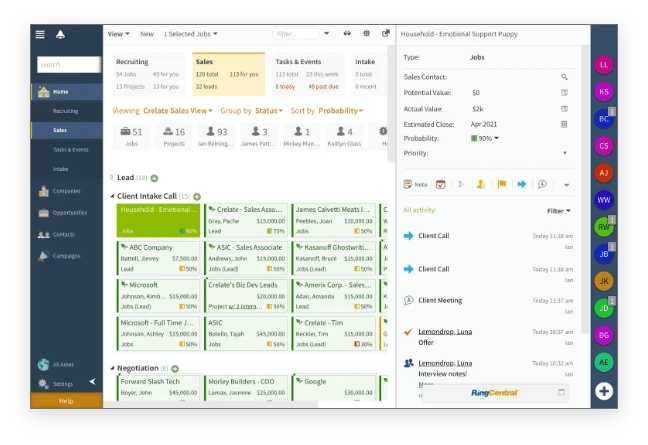The width and height of the screenshot is (648, 445).
Task: Add a Lead with the green plus
Action: click(154, 178)
